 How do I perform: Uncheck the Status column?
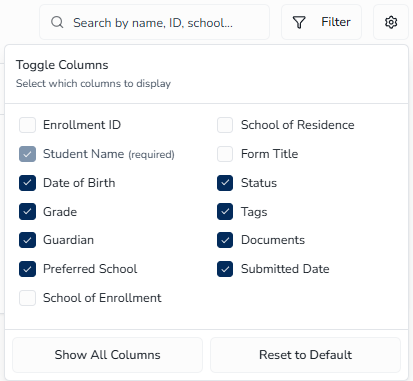pos(225,183)
